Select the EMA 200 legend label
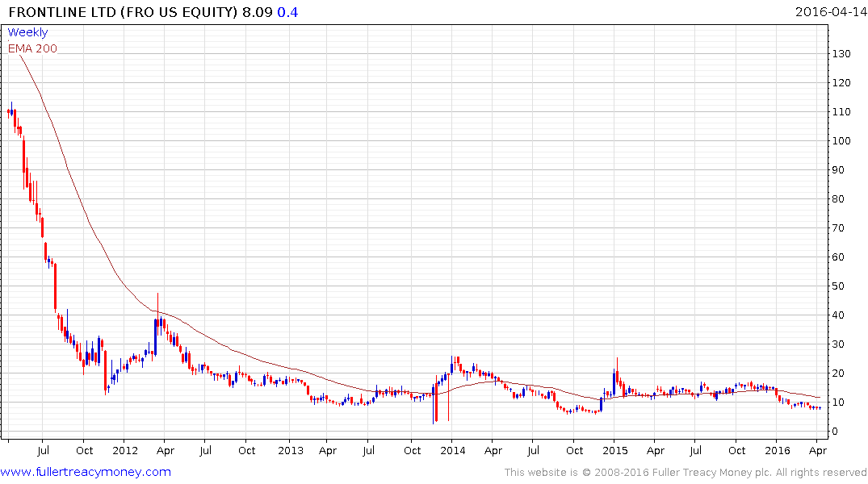The width and height of the screenshot is (868, 484). tap(32, 48)
